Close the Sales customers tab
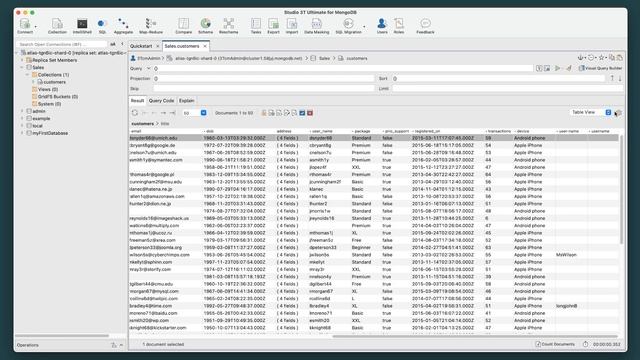This screenshot has height=360, width=640. point(205,46)
